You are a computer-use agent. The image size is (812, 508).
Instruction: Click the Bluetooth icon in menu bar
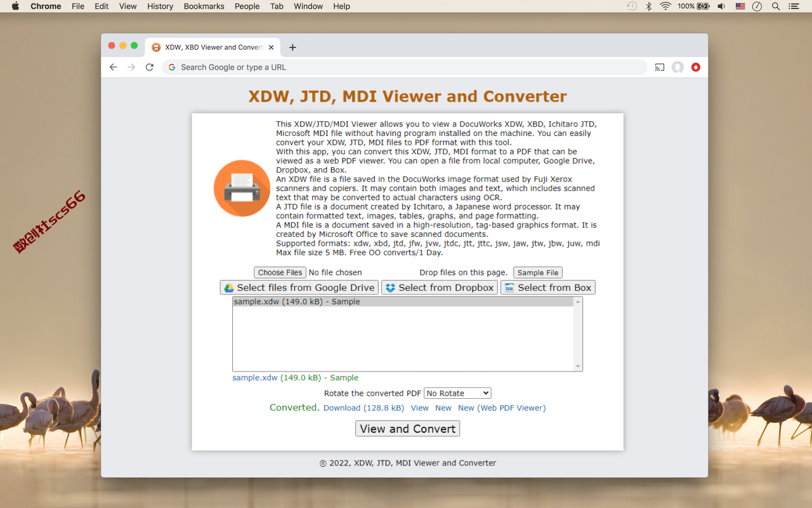point(648,6)
